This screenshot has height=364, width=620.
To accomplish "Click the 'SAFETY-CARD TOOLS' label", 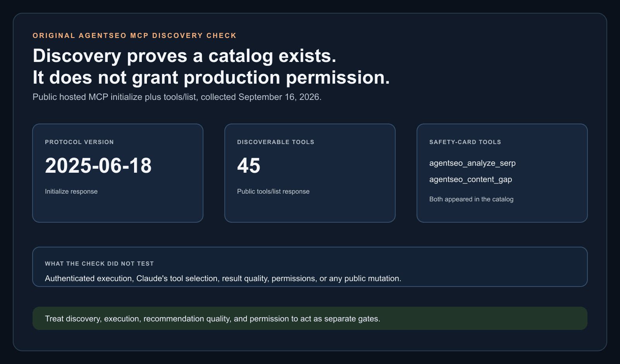I will coord(465,142).
